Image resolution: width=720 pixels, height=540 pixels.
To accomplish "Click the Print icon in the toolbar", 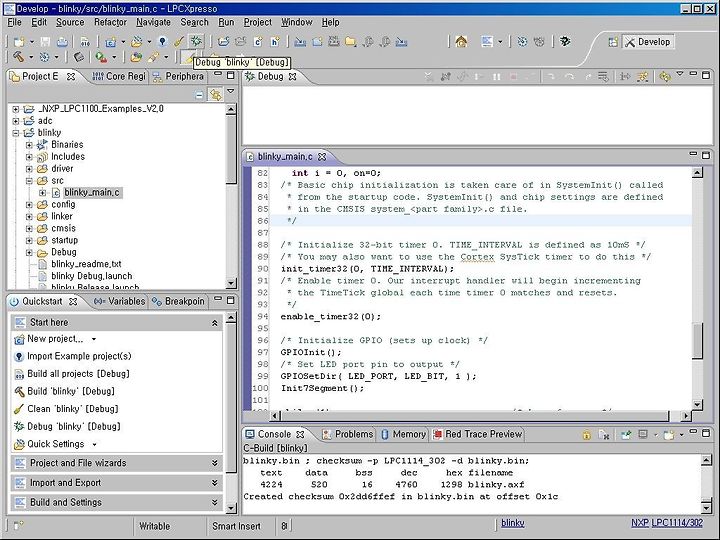I will 62,42.
